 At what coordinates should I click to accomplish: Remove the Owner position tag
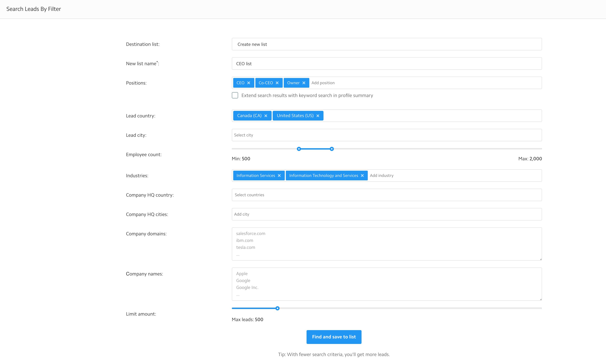(304, 83)
